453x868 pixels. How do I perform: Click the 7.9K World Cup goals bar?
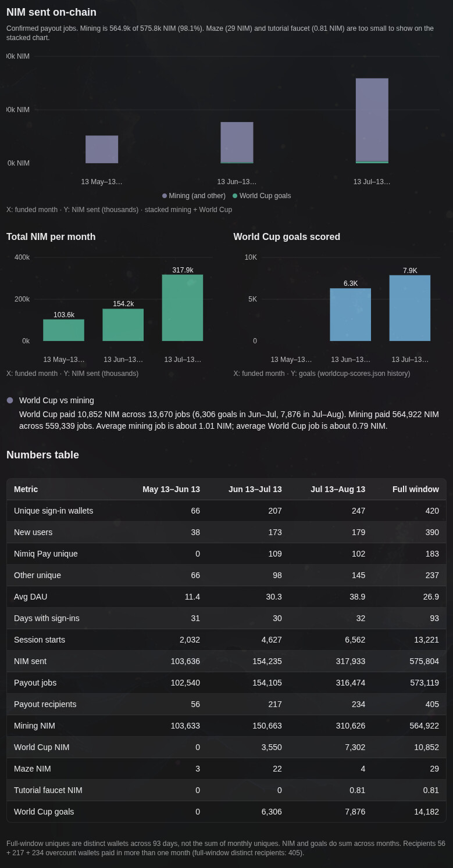tap(410, 308)
